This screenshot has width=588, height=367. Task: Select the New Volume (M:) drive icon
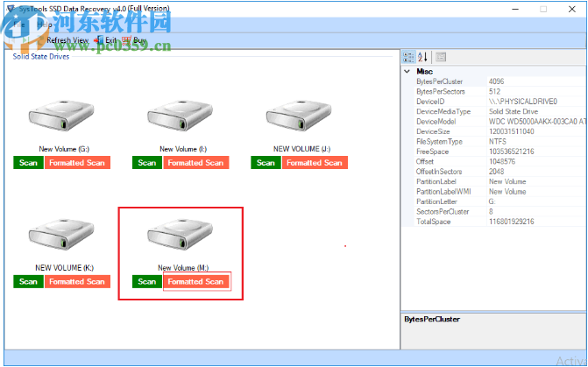point(180,234)
